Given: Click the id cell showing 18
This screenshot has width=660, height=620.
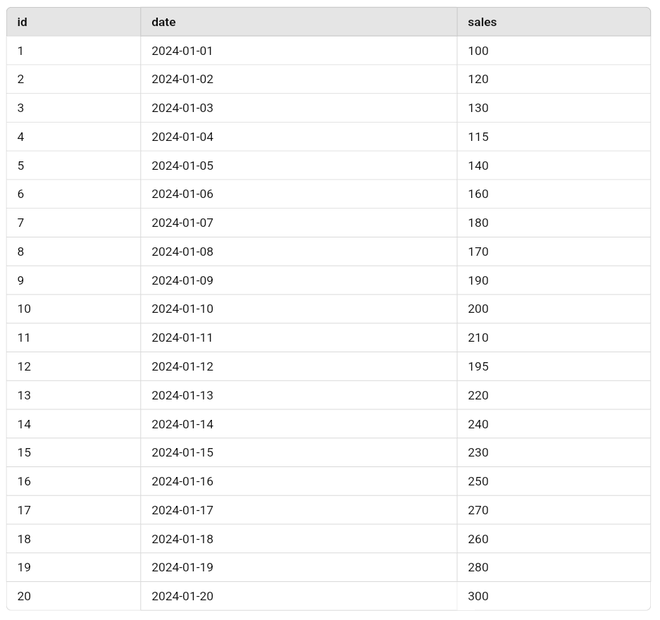Looking at the screenshot, I should 24,539.
